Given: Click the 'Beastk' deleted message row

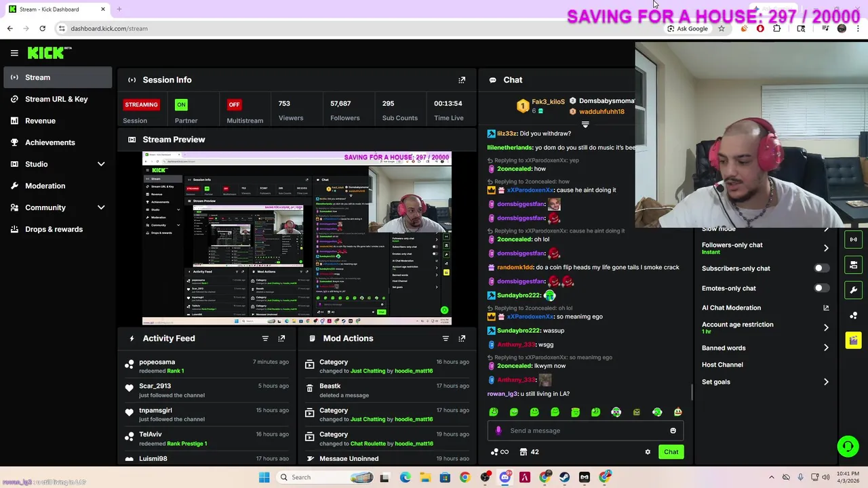Looking at the screenshot, I should tap(387, 390).
